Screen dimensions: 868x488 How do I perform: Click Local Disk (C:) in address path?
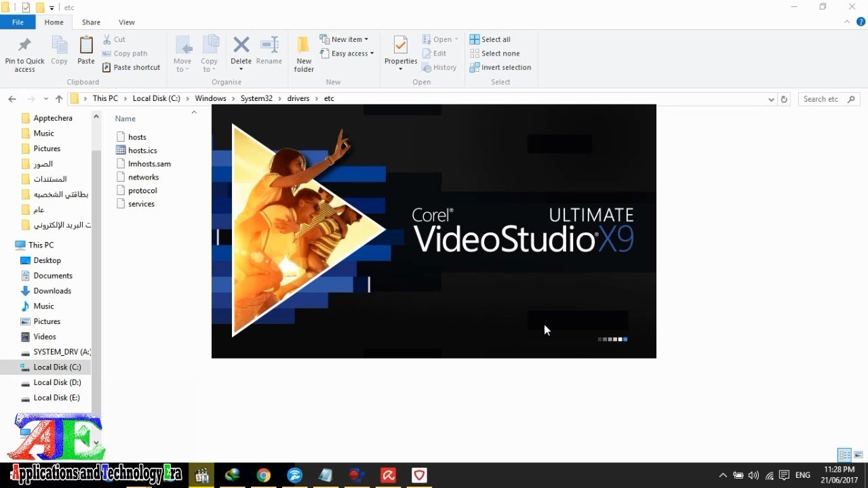point(157,99)
